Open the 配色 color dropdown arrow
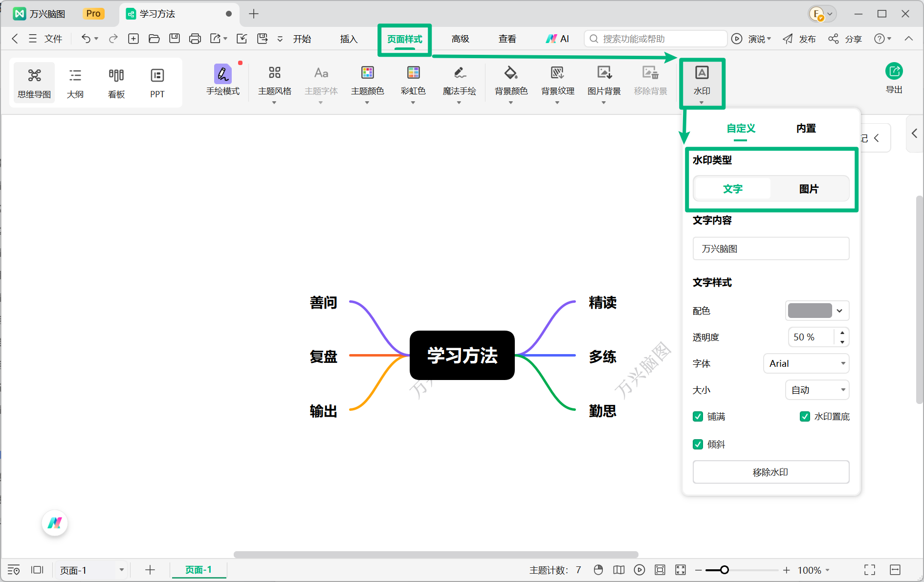The image size is (924, 582). click(x=839, y=311)
